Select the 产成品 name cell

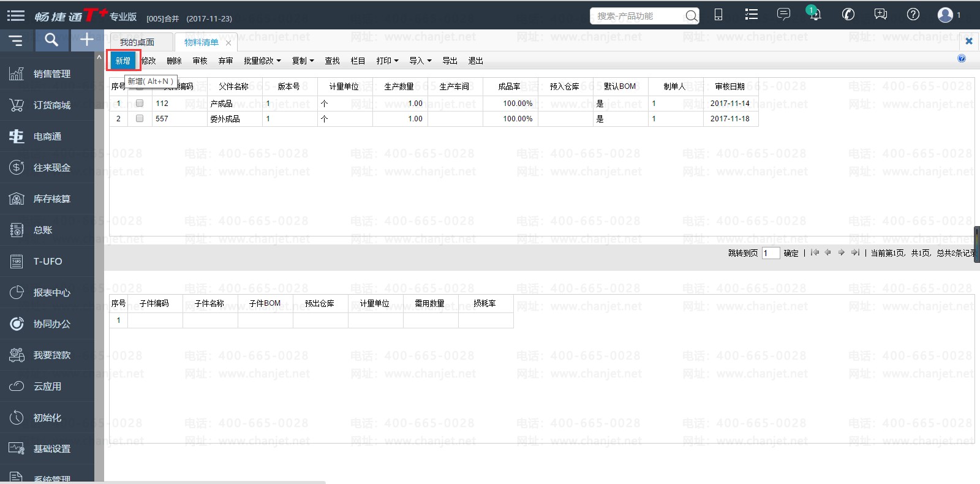point(235,103)
